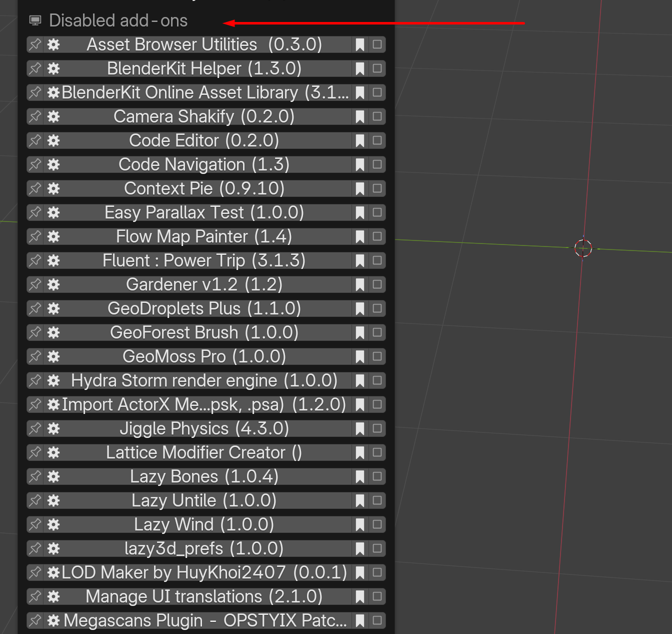Screen dimensions: 672x634
Task: Bookmark the Lattice Modifier Creator add-on
Action: [x=359, y=452]
